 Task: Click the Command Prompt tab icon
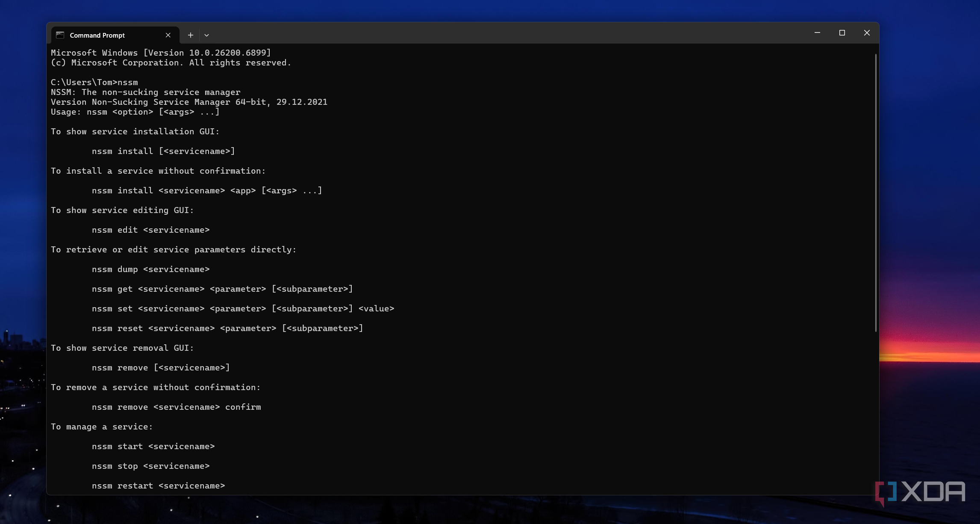(60, 35)
